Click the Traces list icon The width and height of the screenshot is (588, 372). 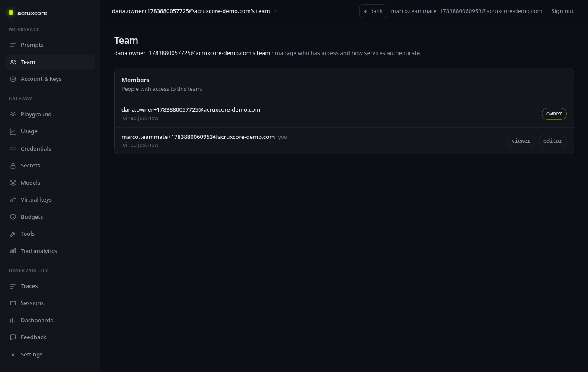pyautogui.click(x=13, y=286)
